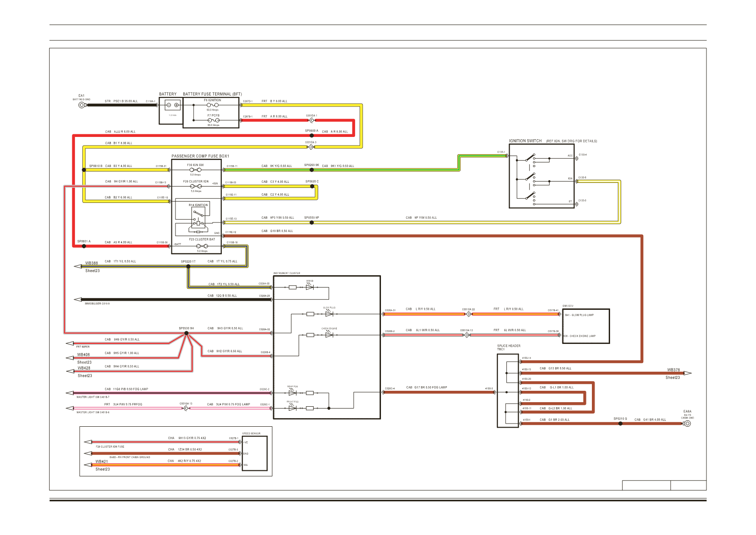Select the "CAB G41 BR 4.00 ALL" wire label
The width and height of the screenshot is (756, 535).
pyautogui.click(x=650, y=420)
